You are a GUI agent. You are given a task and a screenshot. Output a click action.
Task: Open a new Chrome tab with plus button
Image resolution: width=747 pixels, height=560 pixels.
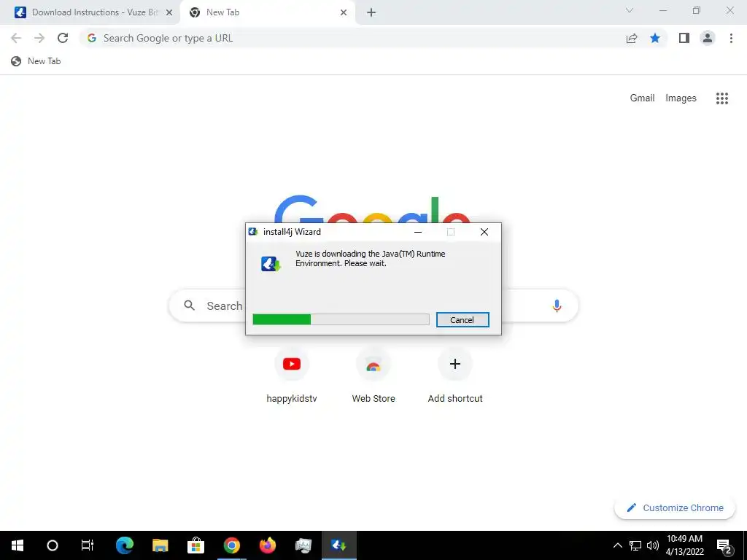[371, 13]
